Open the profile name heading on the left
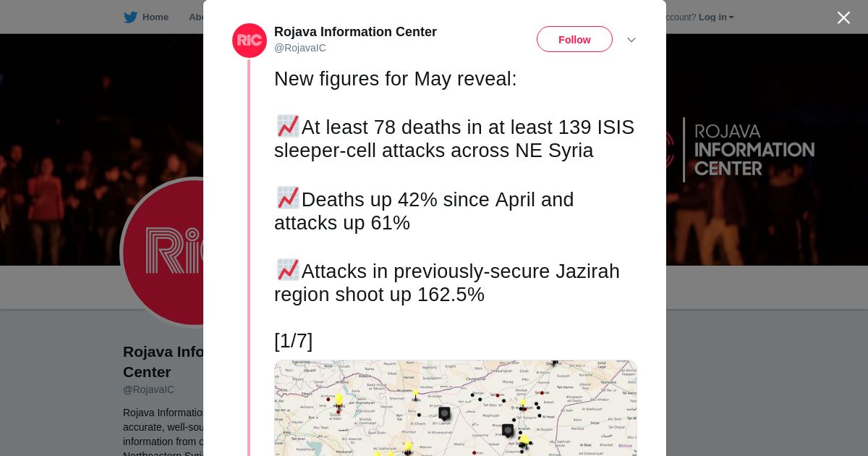 [x=163, y=362]
